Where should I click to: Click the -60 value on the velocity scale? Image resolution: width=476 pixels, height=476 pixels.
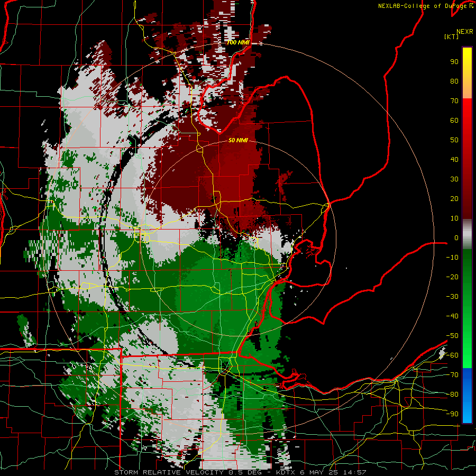pos(452,355)
